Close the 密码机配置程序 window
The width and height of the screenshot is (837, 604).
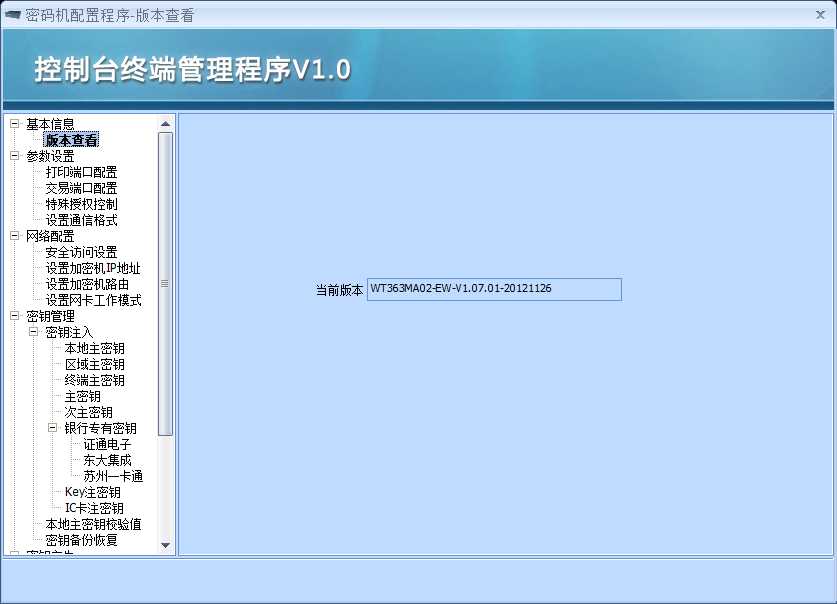(820, 15)
